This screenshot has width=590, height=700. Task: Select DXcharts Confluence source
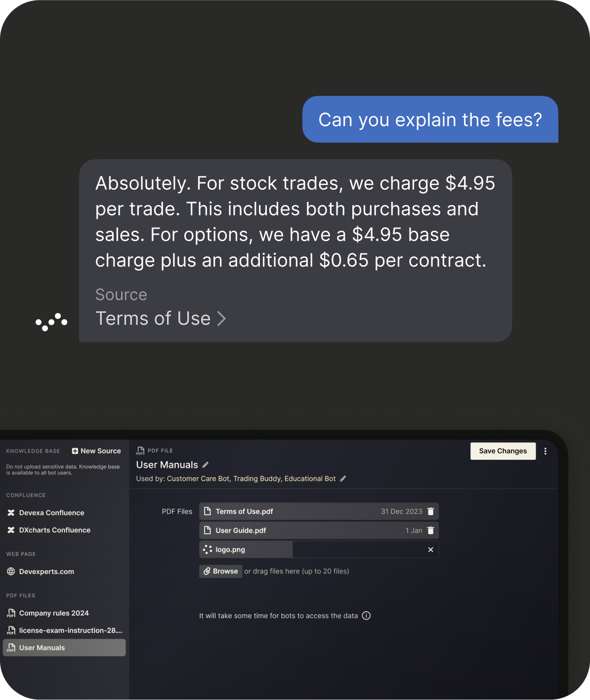[54, 530]
